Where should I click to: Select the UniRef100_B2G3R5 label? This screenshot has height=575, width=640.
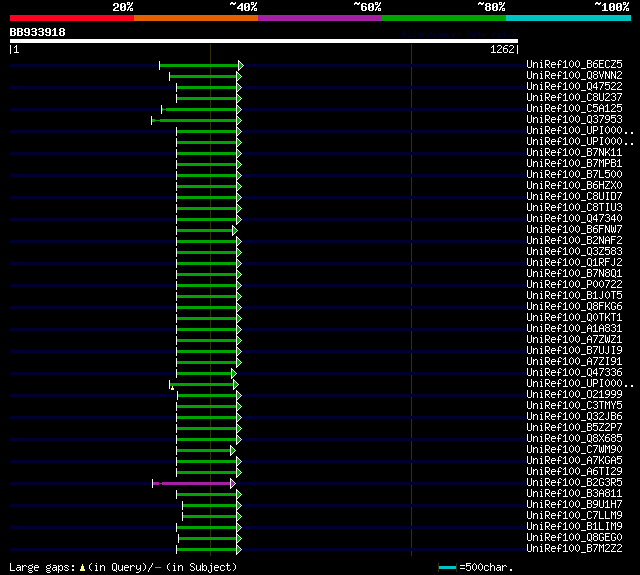click(x=574, y=483)
